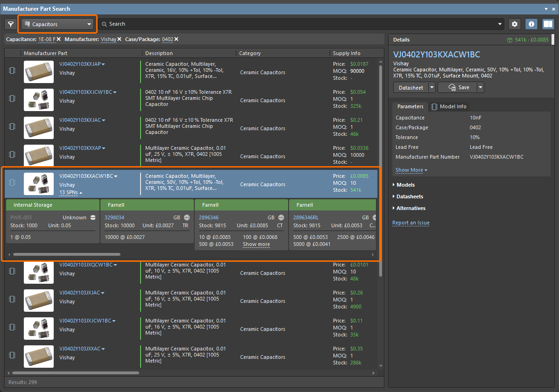
Task: Expand the Alternatives section
Action: (410, 208)
